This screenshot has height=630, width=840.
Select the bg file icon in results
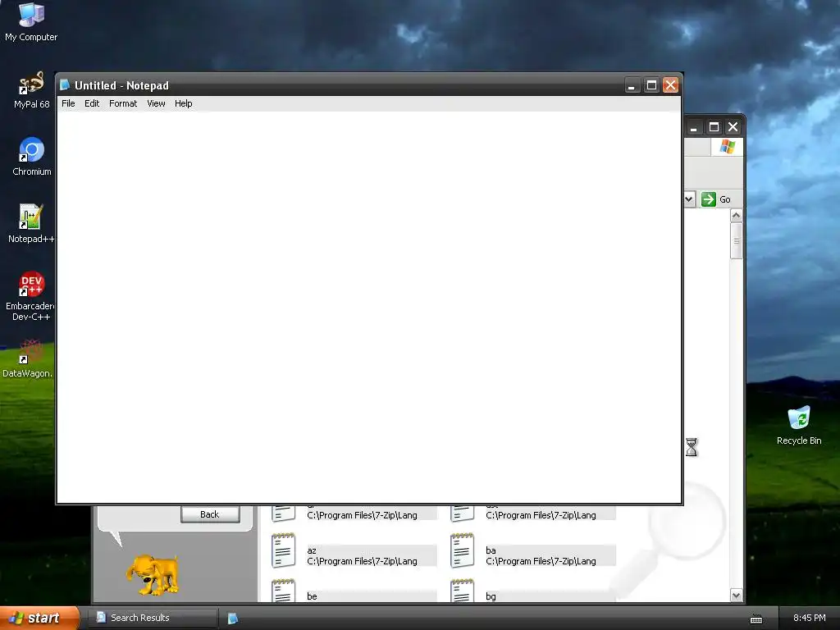pos(462,591)
